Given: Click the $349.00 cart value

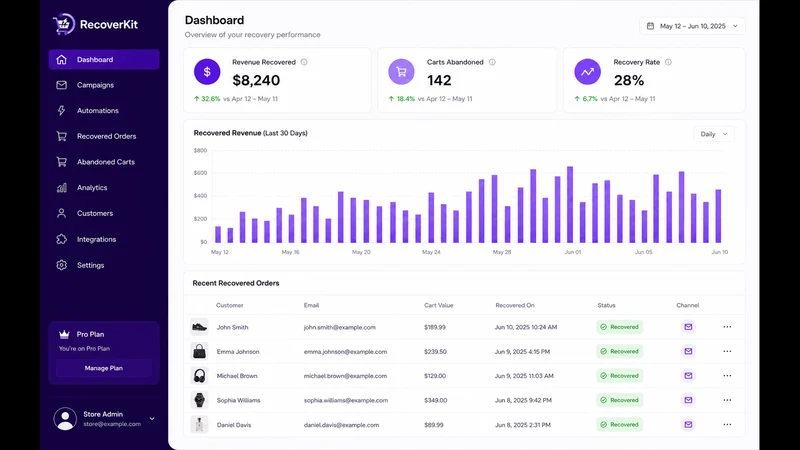Looking at the screenshot, I should point(436,401).
